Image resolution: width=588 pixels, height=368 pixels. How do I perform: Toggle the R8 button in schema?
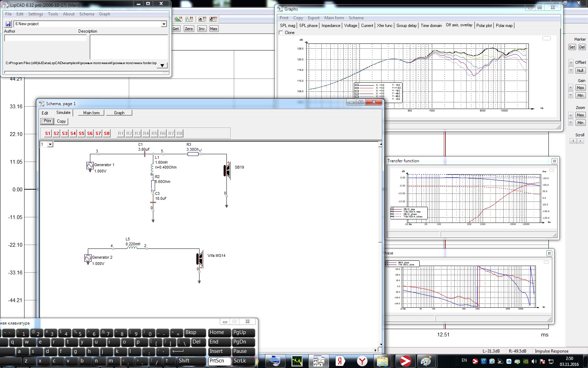coord(180,134)
